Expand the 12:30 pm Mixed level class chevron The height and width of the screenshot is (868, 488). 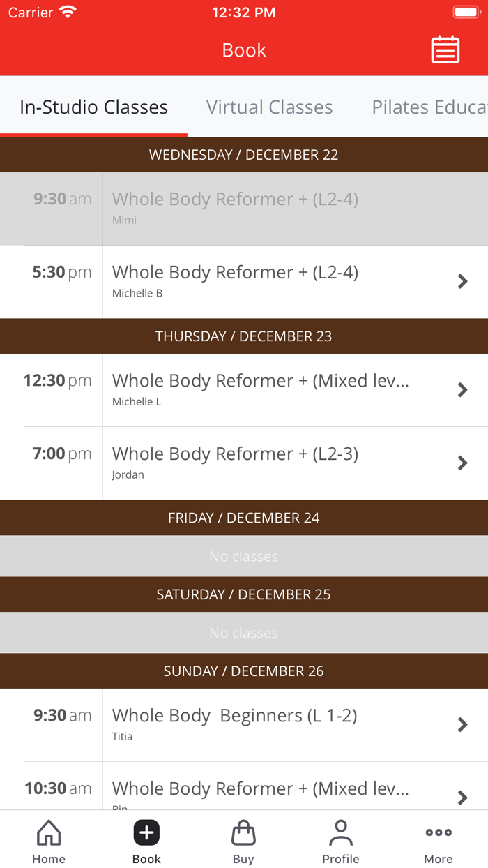462,390
